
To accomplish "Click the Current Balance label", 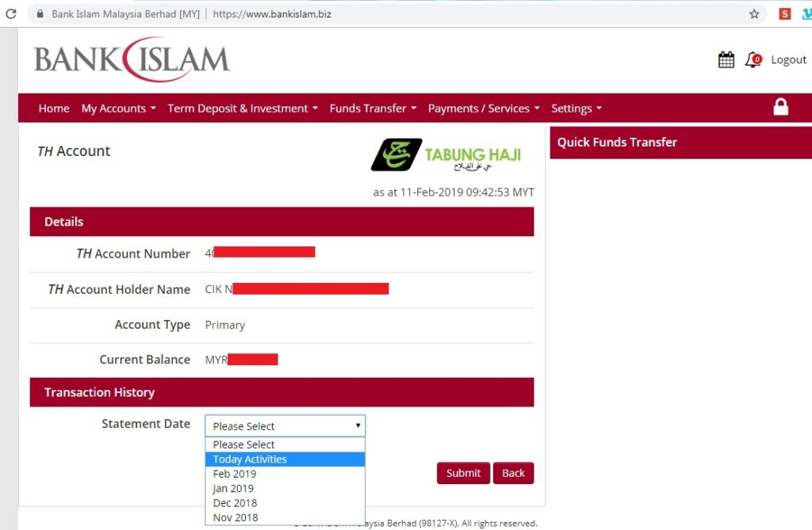I will coord(144,360).
